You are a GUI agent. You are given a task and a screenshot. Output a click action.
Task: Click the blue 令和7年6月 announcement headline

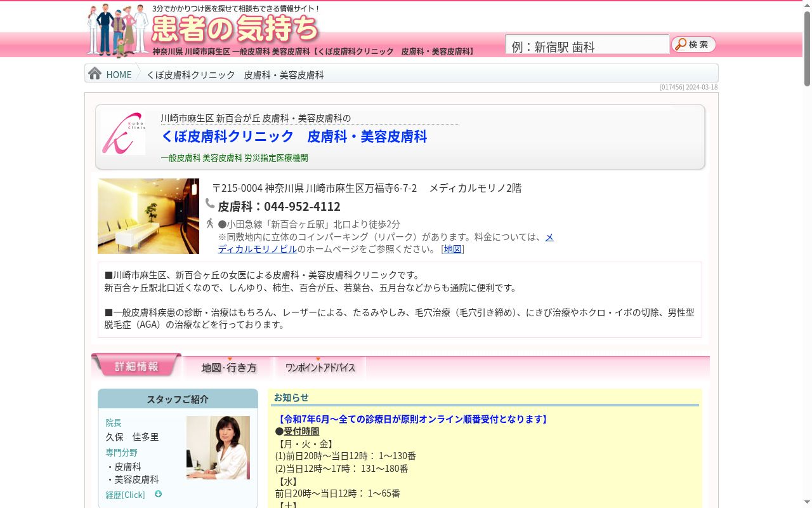click(x=412, y=419)
